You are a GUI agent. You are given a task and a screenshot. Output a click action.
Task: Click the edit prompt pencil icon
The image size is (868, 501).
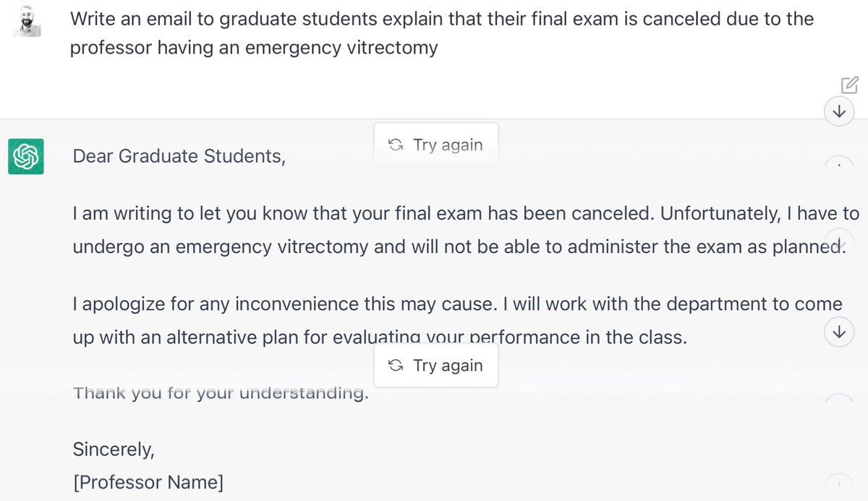[849, 85]
